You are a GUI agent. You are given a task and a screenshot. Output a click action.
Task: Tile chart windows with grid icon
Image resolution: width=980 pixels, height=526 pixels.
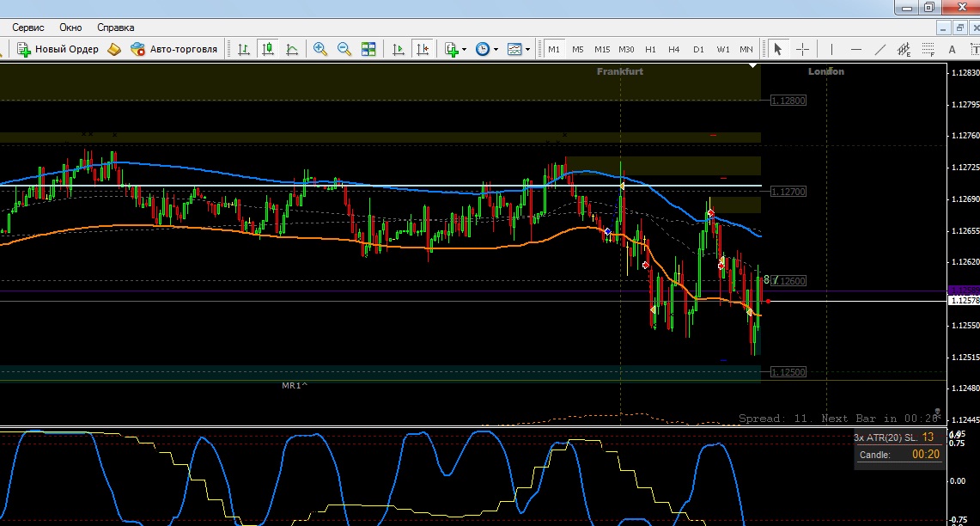click(368, 49)
